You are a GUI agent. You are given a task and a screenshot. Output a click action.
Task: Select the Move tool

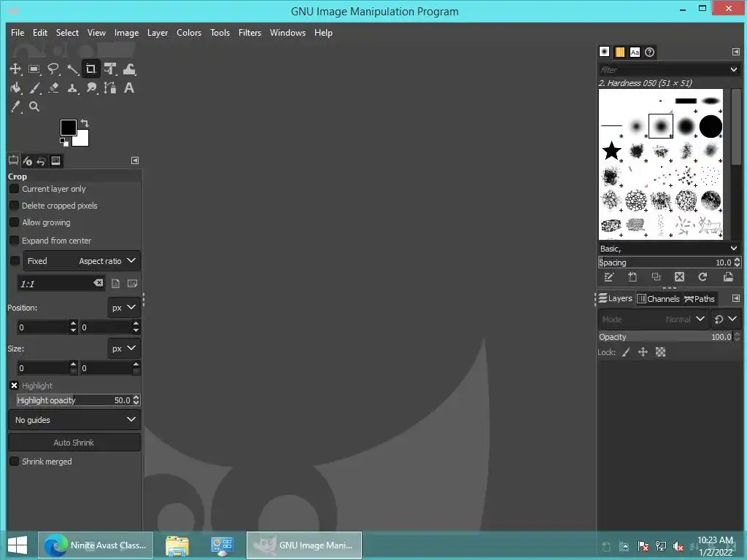[x=15, y=69]
